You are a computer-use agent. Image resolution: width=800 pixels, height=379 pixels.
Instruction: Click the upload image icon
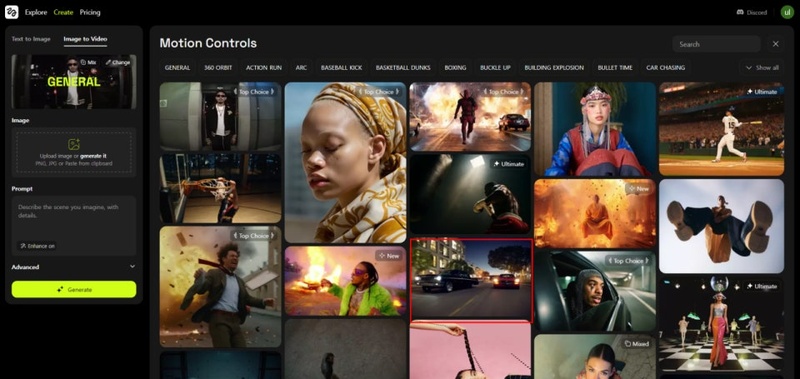(74, 144)
